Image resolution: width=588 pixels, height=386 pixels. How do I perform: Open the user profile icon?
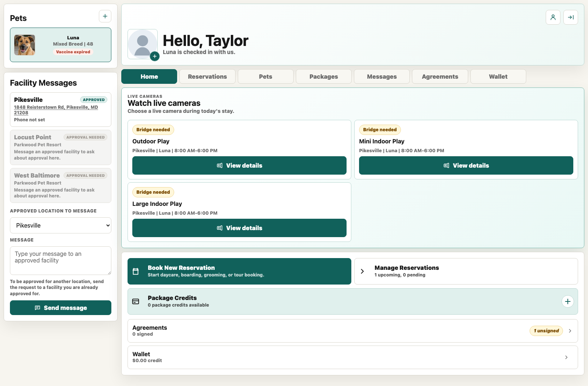coord(553,17)
